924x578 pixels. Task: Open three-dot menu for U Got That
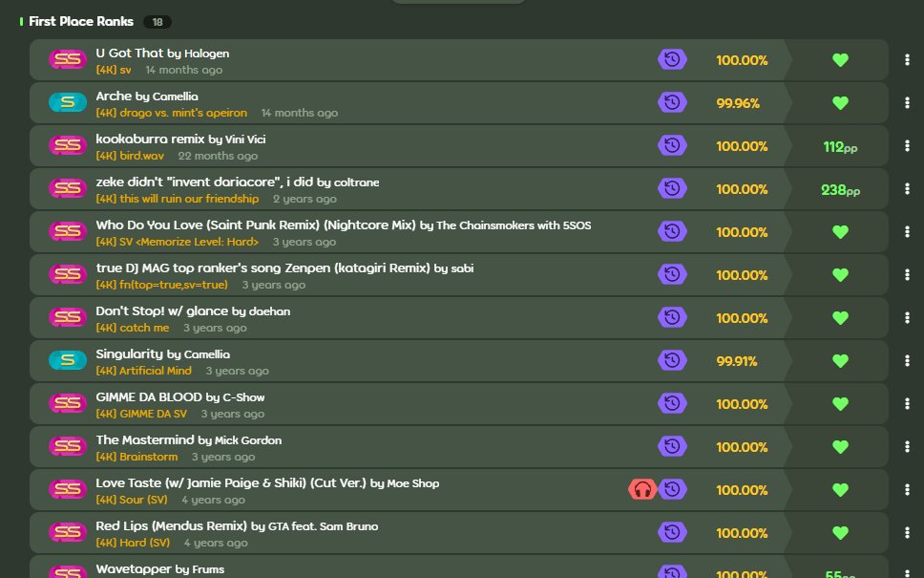(x=907, y=59)
